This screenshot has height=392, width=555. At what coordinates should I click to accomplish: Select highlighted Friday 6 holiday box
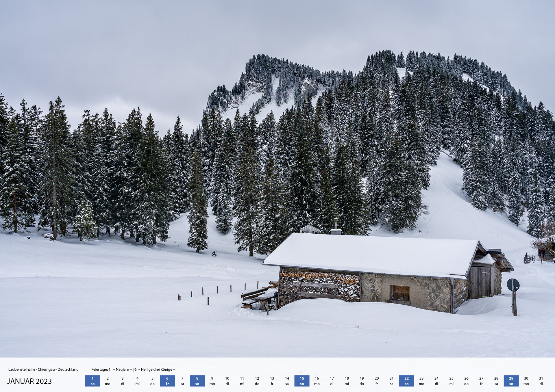point(167,381)
